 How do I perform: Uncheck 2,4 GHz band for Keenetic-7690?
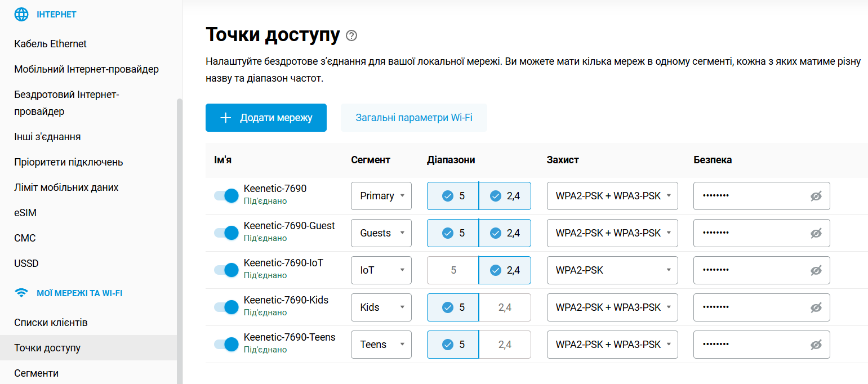pos(505,196)
